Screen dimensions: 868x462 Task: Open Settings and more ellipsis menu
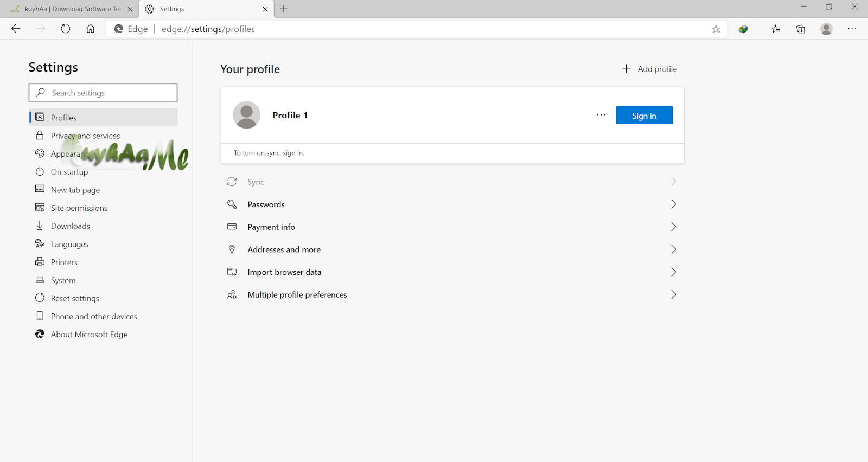(x=852, y=29)
